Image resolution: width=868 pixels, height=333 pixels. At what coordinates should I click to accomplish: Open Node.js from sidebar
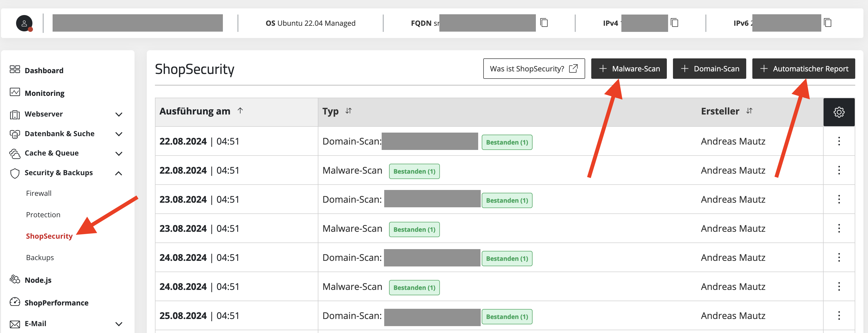point(38,280)
